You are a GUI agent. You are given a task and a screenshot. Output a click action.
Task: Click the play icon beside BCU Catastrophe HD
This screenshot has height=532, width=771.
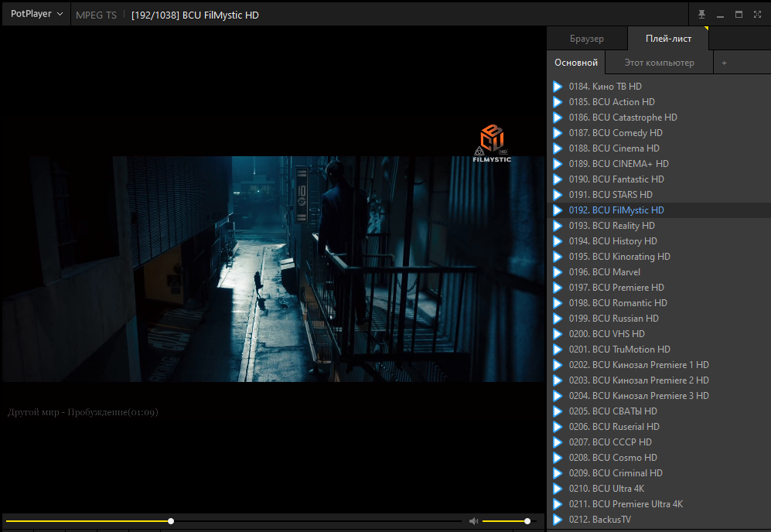coord(558,118)
